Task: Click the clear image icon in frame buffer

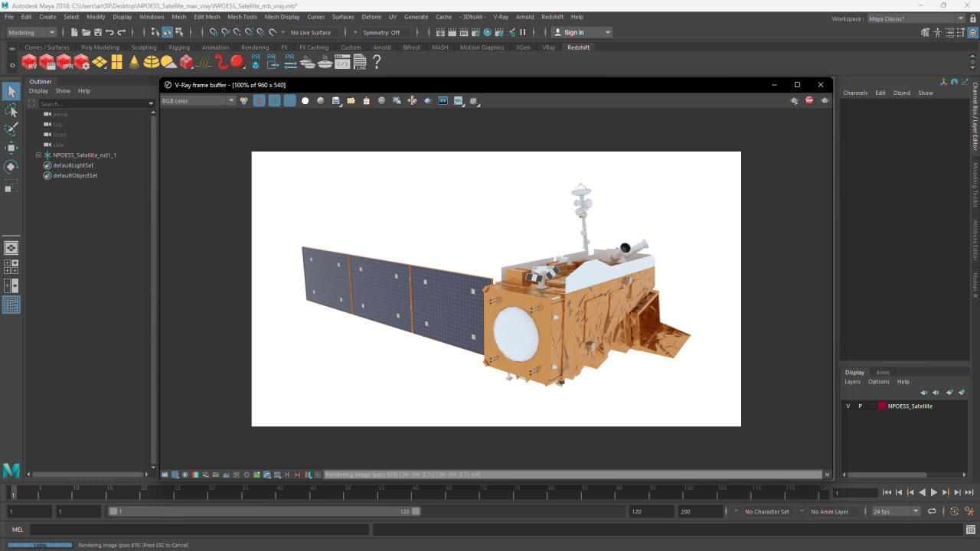Action: 366,100
